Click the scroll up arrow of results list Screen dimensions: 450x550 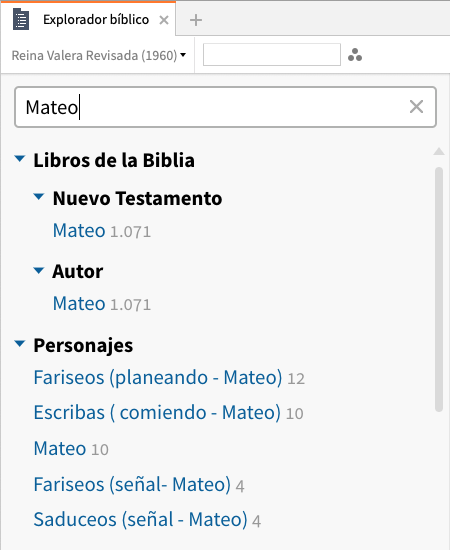coord(439,152)
